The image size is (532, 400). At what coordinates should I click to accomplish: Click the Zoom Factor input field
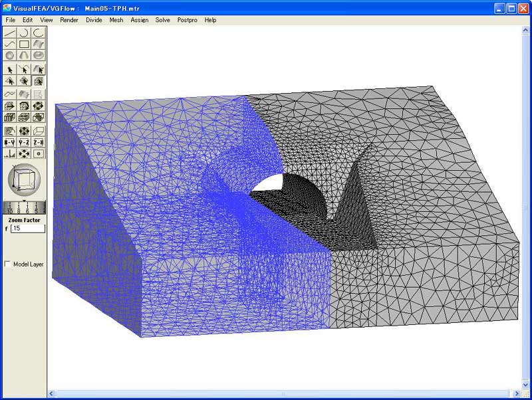point(27,229)
